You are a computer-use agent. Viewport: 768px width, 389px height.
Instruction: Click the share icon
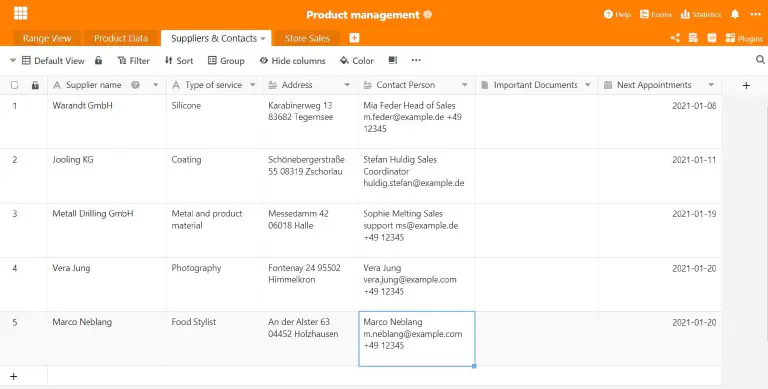[675, 38]
